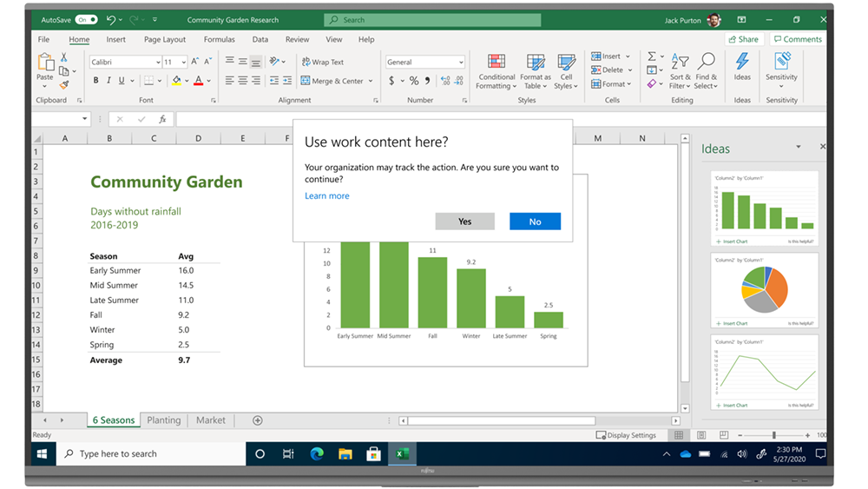Click the Undo arrow
The image size is (868, 489).
point(111,20)
